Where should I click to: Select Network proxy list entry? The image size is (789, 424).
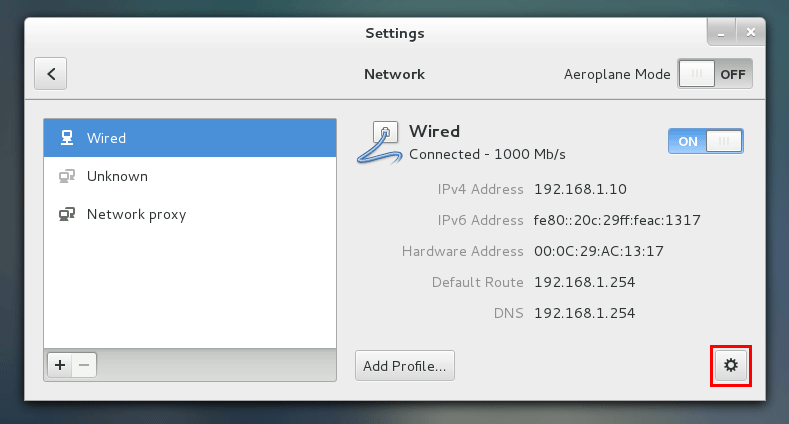coord(190,214)
